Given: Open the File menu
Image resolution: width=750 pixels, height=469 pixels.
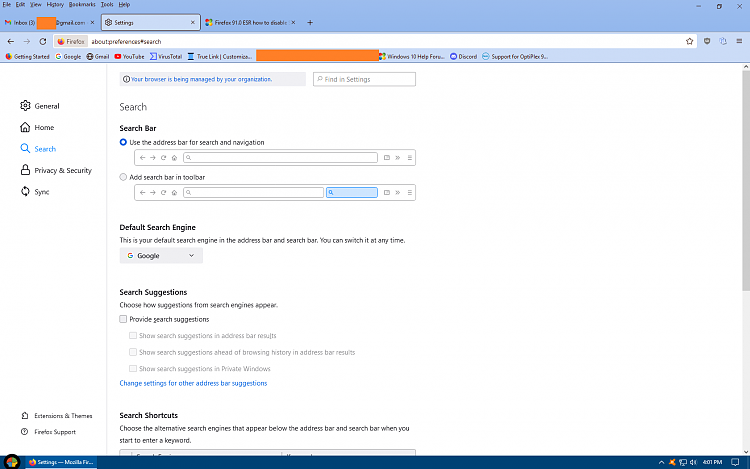Looking at the screenshot, I should 7,4.
